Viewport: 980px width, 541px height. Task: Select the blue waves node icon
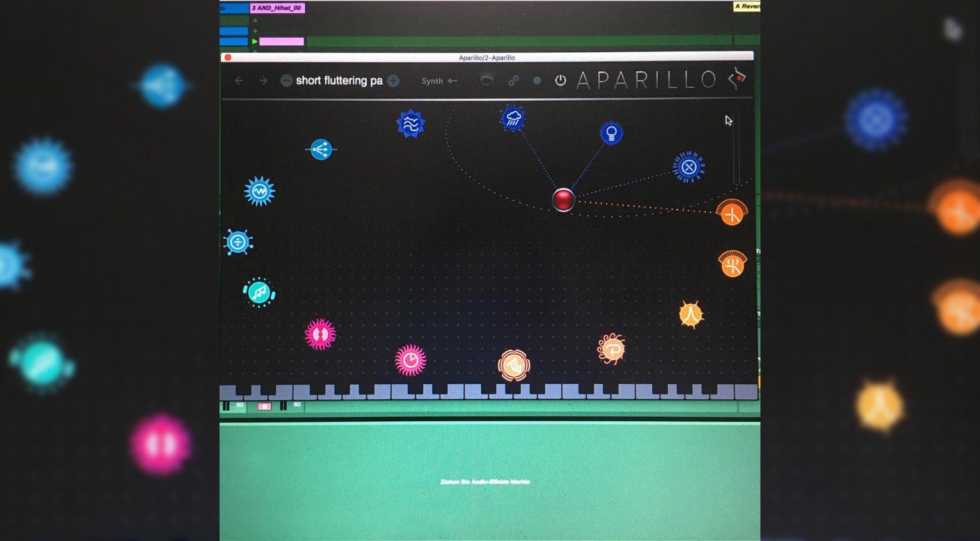410,123
